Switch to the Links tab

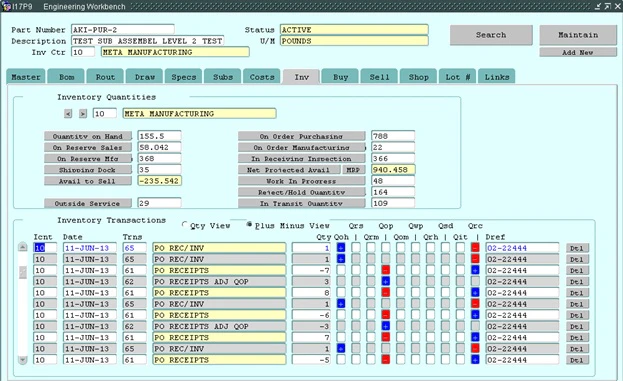click(497, 77)
